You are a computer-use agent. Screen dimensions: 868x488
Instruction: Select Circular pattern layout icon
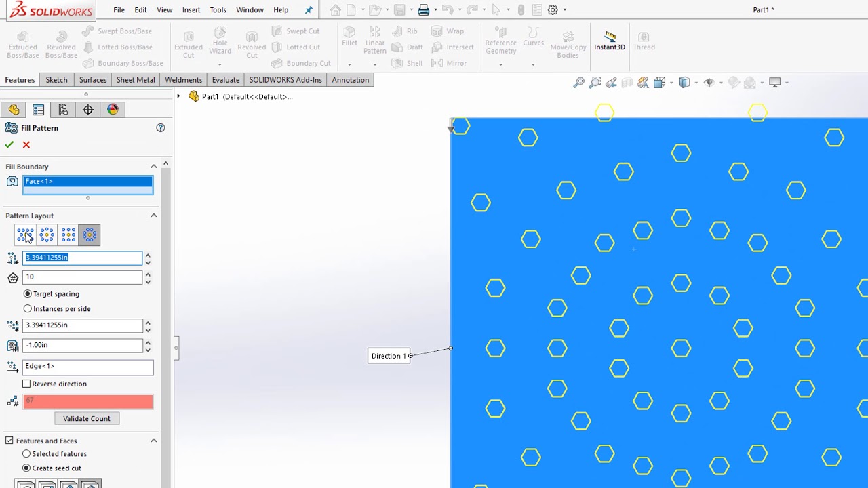click(x=47, y=235)
